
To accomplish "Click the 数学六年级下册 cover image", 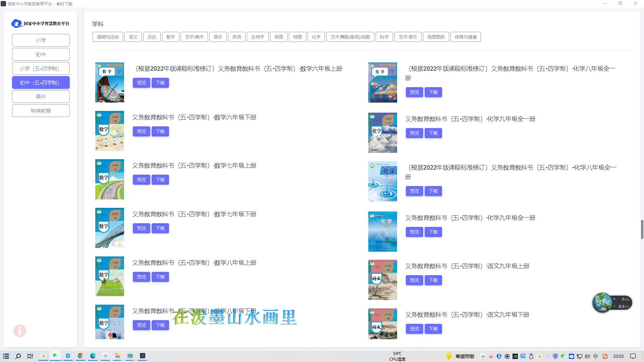I will (109, 131).
